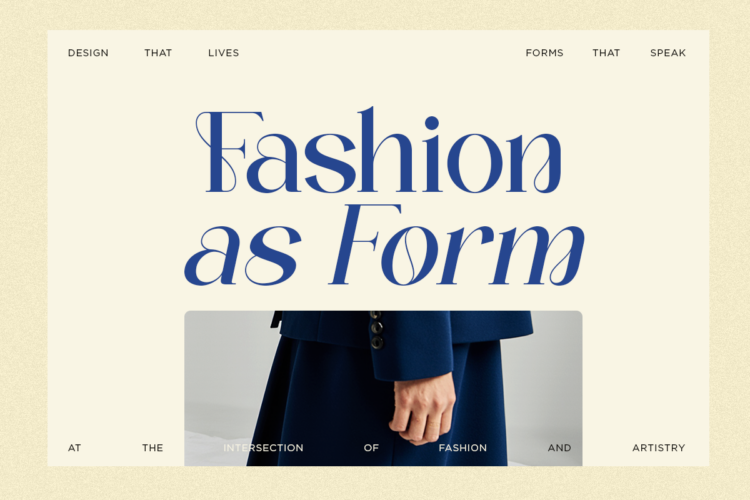Click the DESIGN text in header
Screen dimensions: 750x500
88,53
